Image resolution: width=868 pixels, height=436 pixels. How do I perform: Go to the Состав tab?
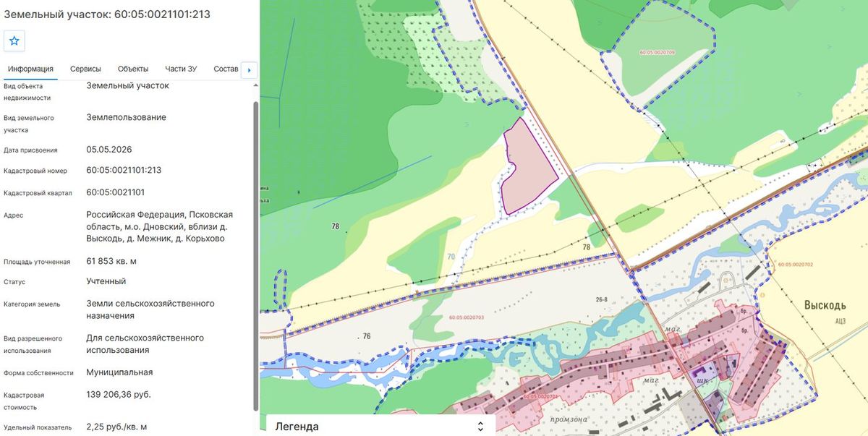(226, 69)
